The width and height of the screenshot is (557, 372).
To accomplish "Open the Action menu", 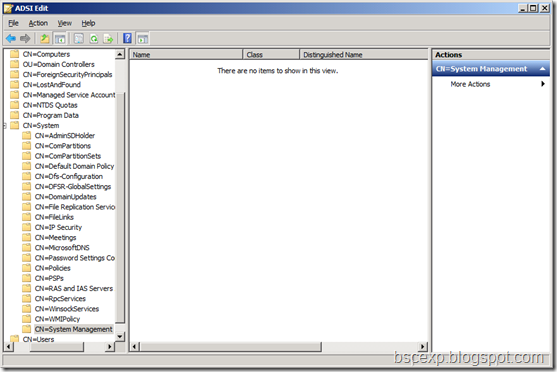I will [x=38, y=23].
